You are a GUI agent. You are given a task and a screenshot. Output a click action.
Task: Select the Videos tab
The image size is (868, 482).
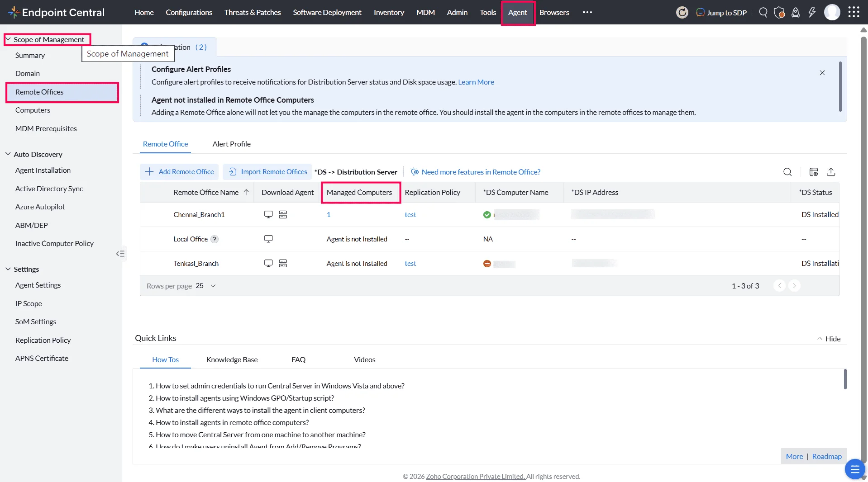click(365, 359)
